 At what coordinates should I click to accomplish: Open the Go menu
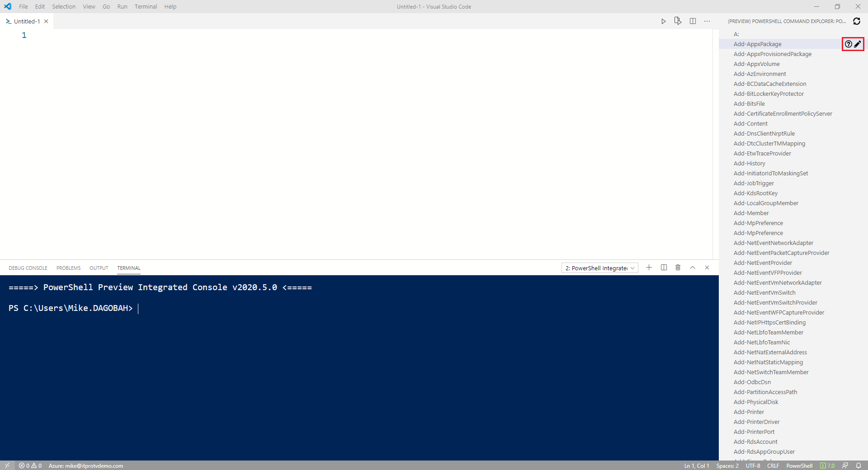[x=106, y=6]
